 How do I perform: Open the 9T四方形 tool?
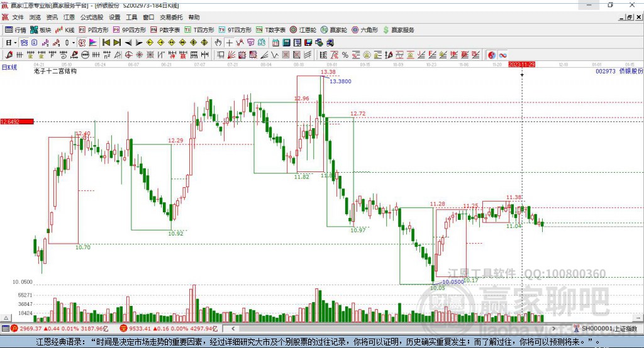[235, 30]
